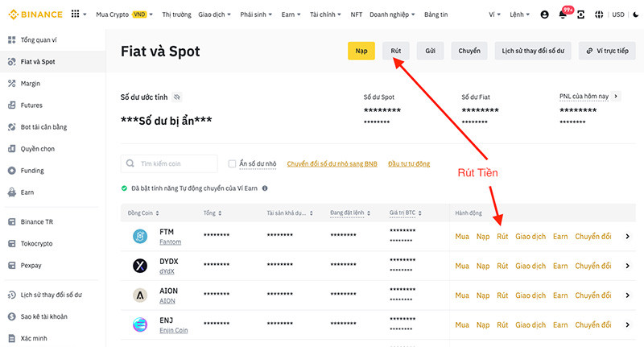This screenshot has width=644, height=347.
Task: Click the Funding sidebar icon
Action: [x=12, y=171]
